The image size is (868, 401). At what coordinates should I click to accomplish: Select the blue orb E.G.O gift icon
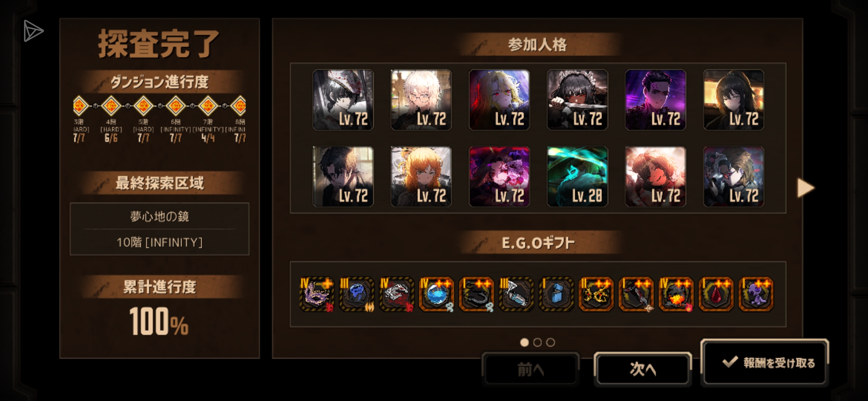click(436, 294)
